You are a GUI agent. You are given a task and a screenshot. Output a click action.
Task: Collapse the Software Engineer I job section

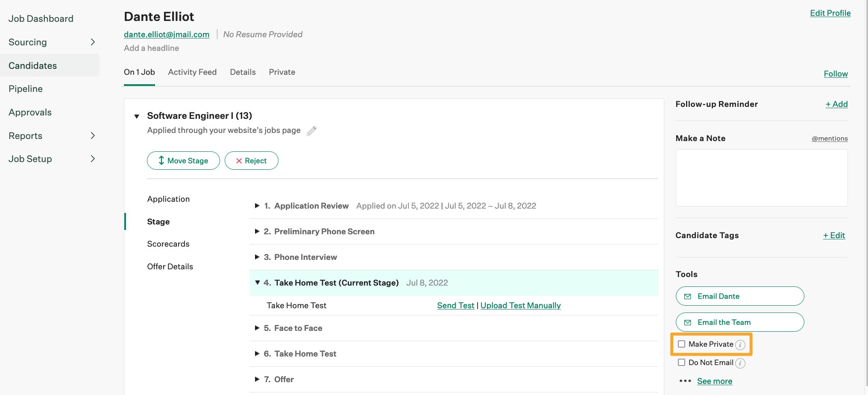(x=137, y=116)
